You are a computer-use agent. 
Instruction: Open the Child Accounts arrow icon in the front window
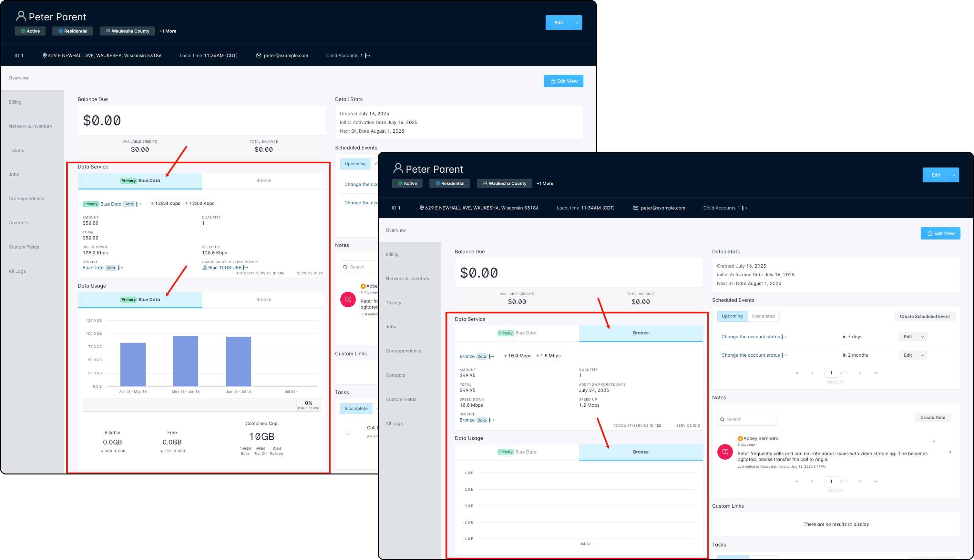[745, 208]
